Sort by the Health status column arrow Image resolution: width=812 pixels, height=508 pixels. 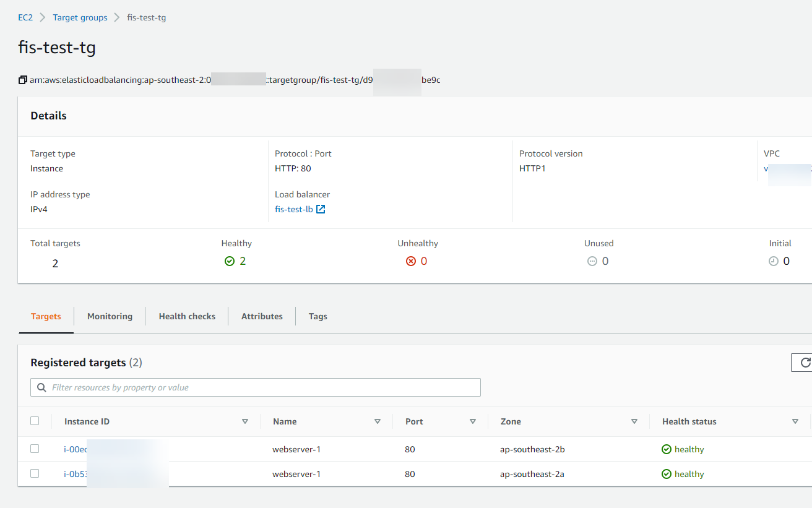tap(795, 421)
